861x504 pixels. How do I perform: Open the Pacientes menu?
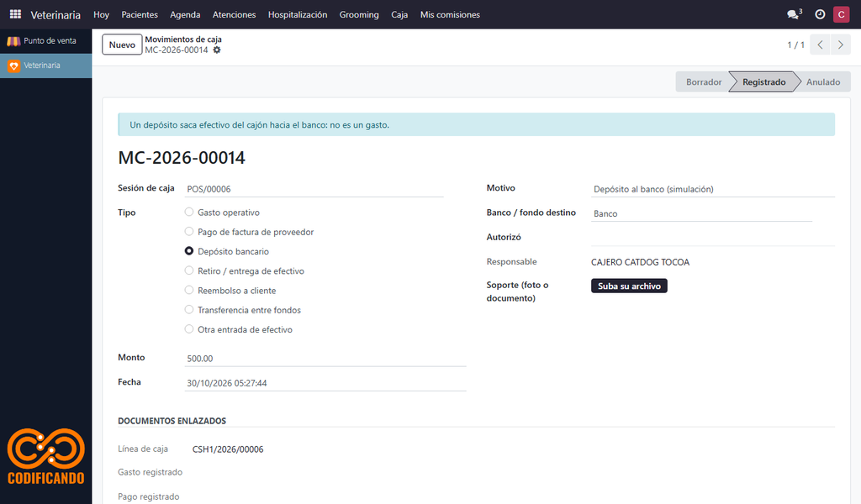coord(140,15)
